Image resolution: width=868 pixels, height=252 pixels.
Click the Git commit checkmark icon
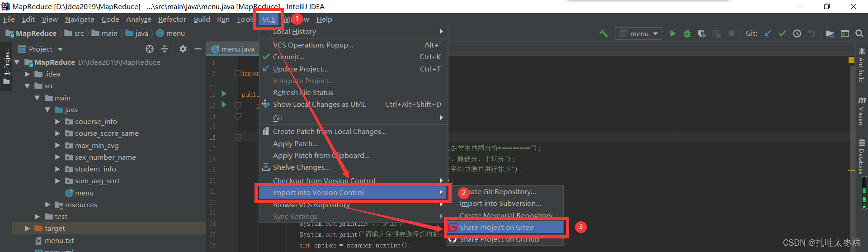point(782,33)
